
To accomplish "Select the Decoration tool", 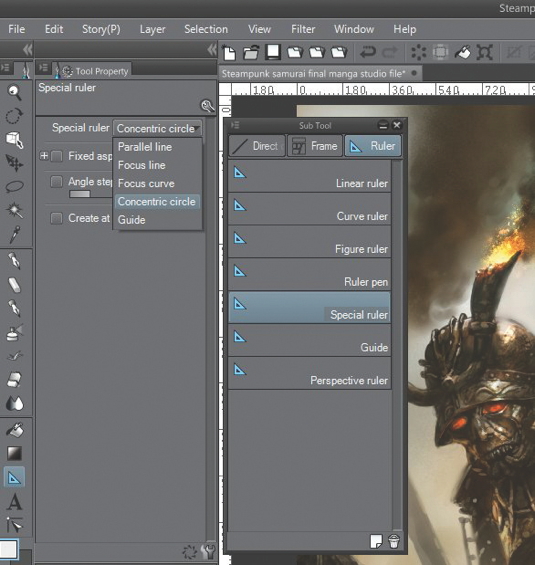I will point(14,356).
